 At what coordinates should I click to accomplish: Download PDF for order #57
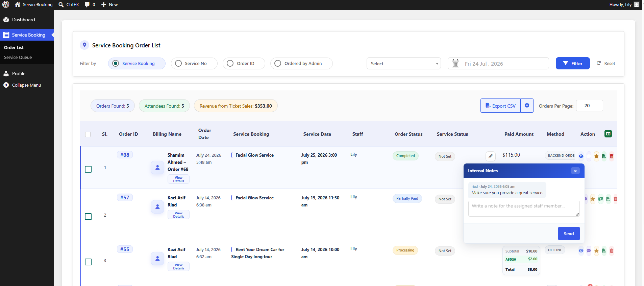608,199
